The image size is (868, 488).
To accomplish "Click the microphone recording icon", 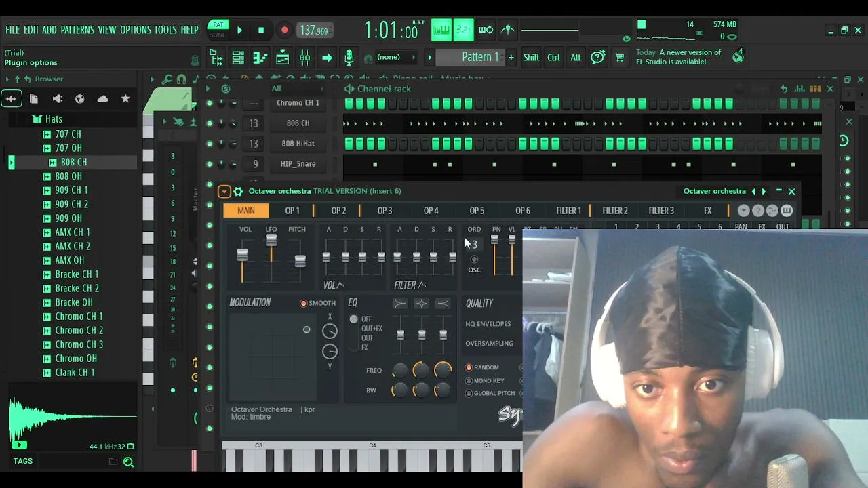I will 349,58.
